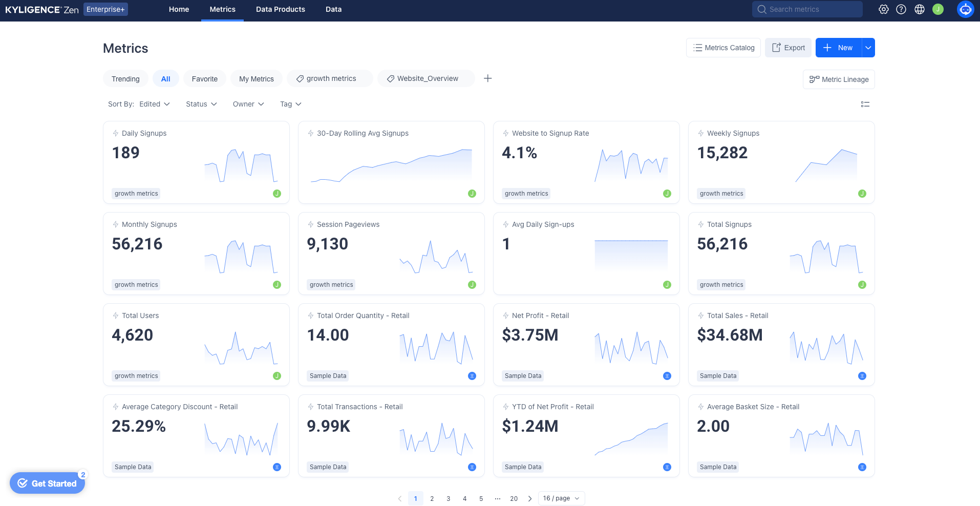The height and width of the screenshot is (506, 980).
Task: Open the Data Products tab
Action: (x=280, y=9)
